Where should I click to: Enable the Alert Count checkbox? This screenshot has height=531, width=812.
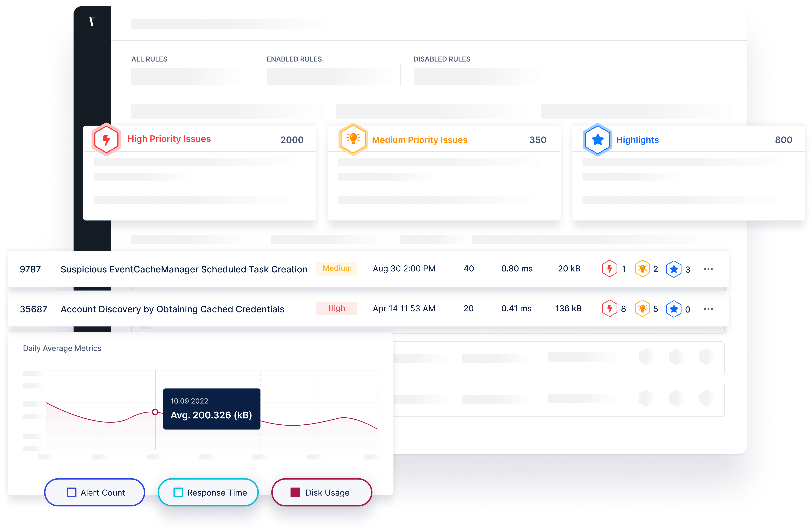[72, 492]
